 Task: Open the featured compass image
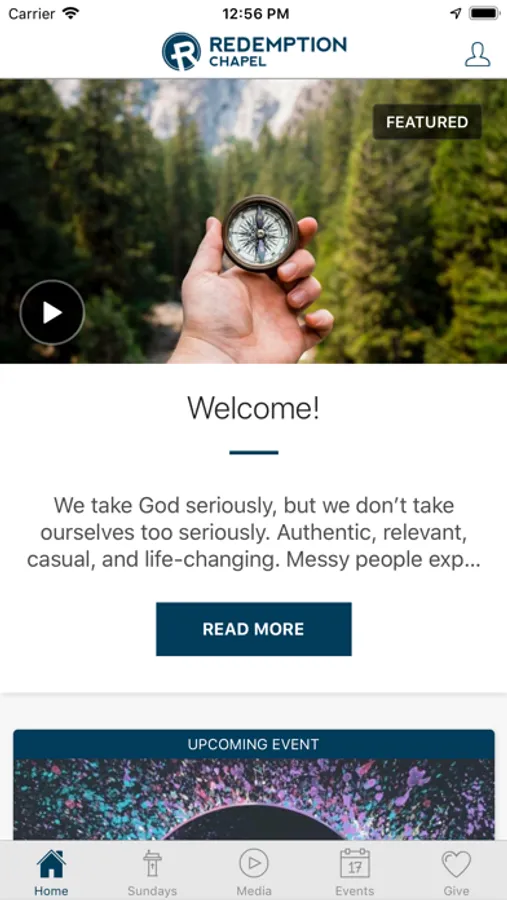click(253, 221)
